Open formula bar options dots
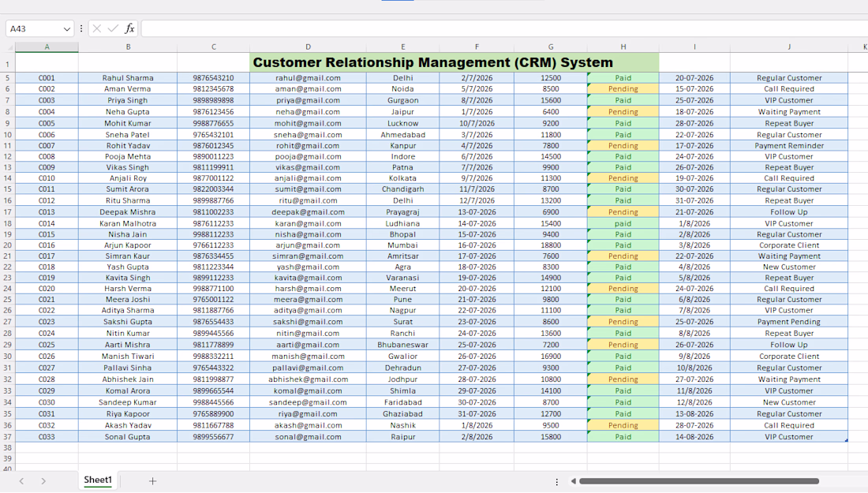 [81, 28]
